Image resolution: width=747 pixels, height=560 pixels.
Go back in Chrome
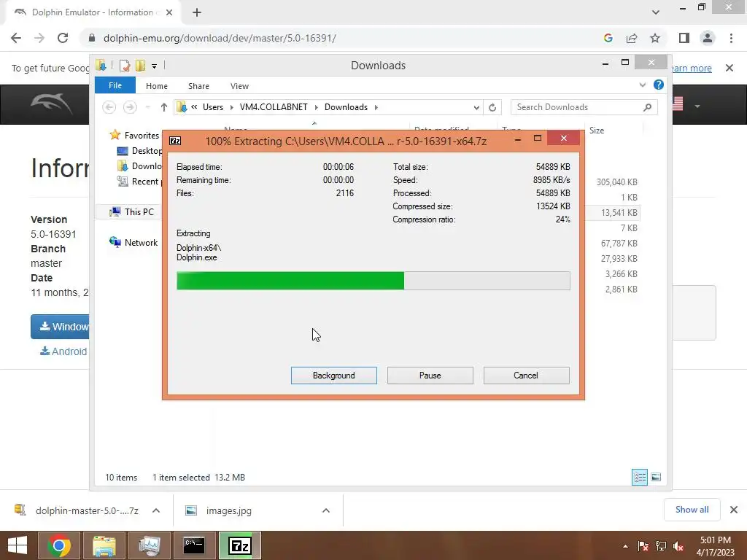click(x=16, y=38)
